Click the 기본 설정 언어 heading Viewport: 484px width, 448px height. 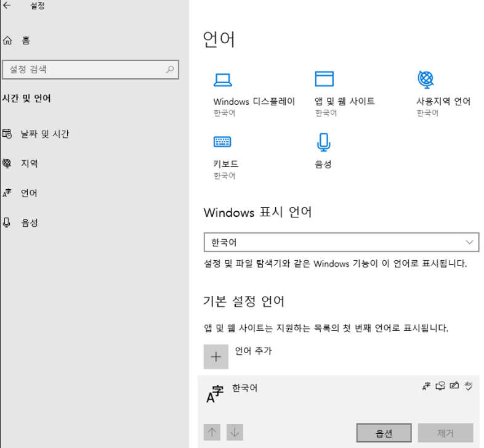tap(244, 301)
